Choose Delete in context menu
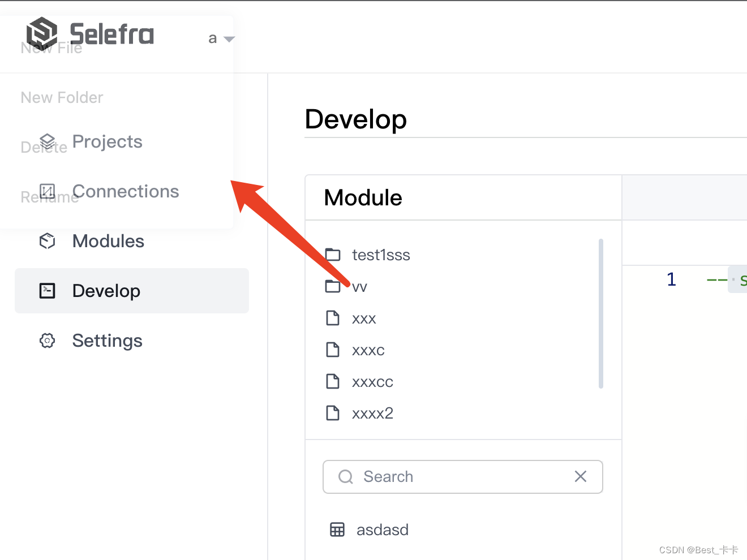 tap(44, 147)
